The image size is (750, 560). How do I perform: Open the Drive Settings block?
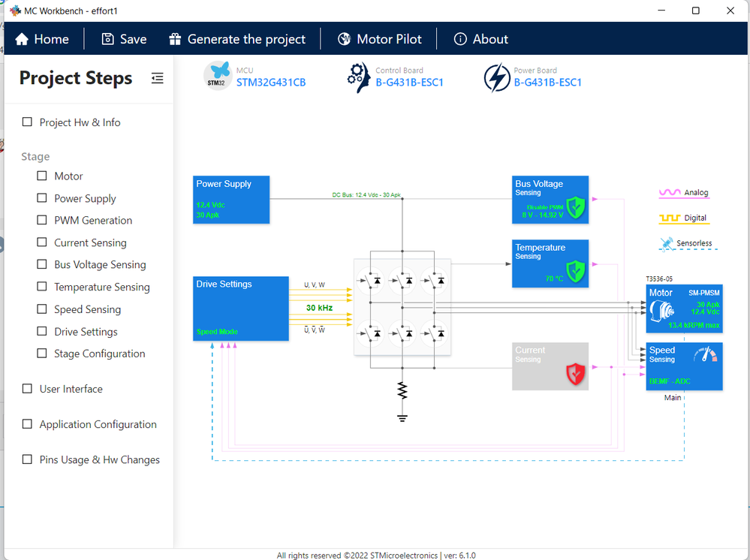tap(241, 309)
